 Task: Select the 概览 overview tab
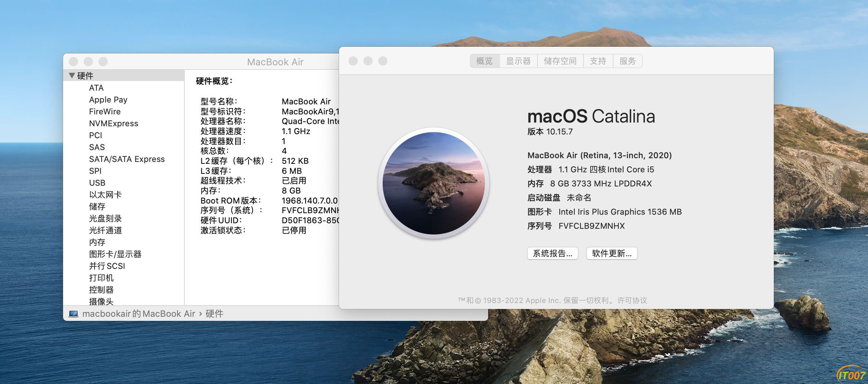(484, 61)
